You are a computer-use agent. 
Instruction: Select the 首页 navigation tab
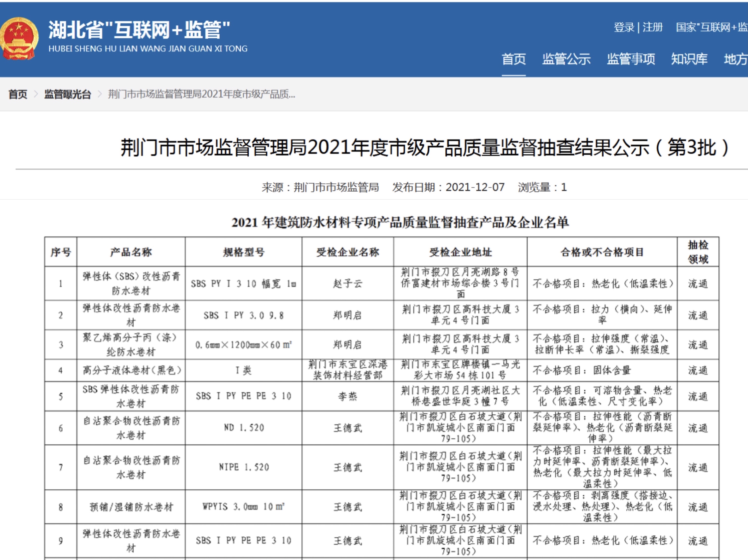pyautogui.click(x=514, y=59)
